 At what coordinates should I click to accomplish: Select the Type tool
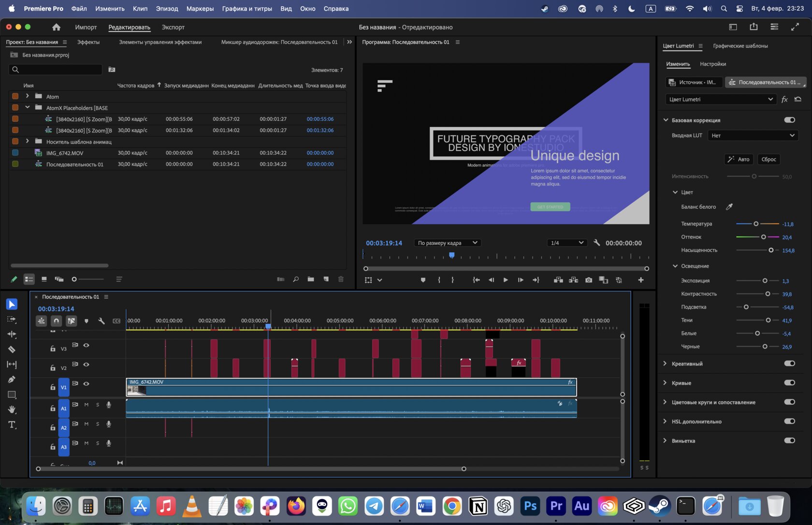[12, 425]
